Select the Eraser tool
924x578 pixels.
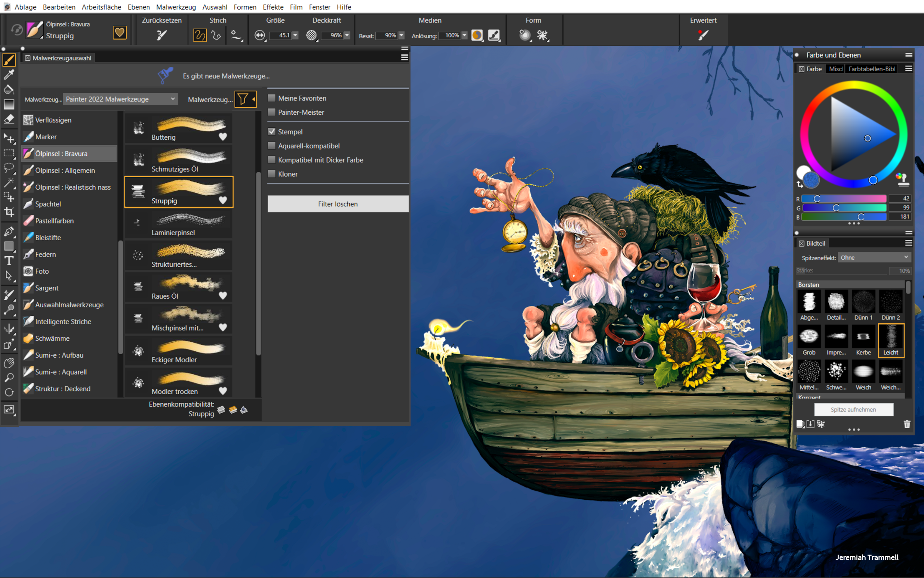(x=9, y=119)
